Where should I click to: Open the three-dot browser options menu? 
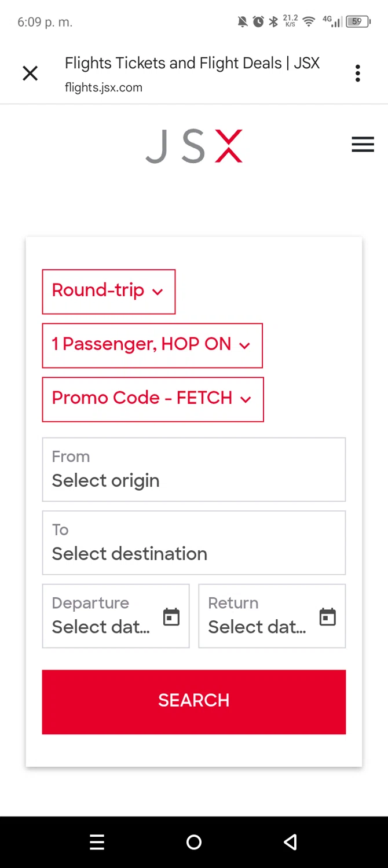(x=358, y=73)
